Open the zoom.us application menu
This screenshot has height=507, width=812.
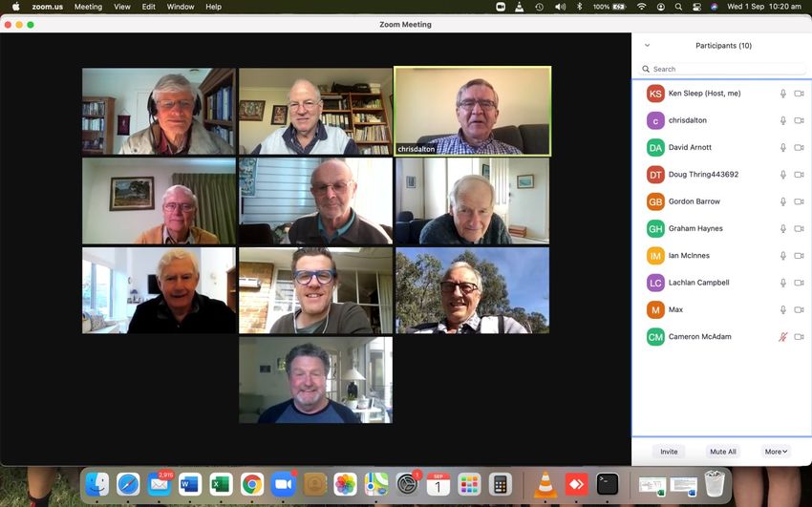[x=47, y=7]
